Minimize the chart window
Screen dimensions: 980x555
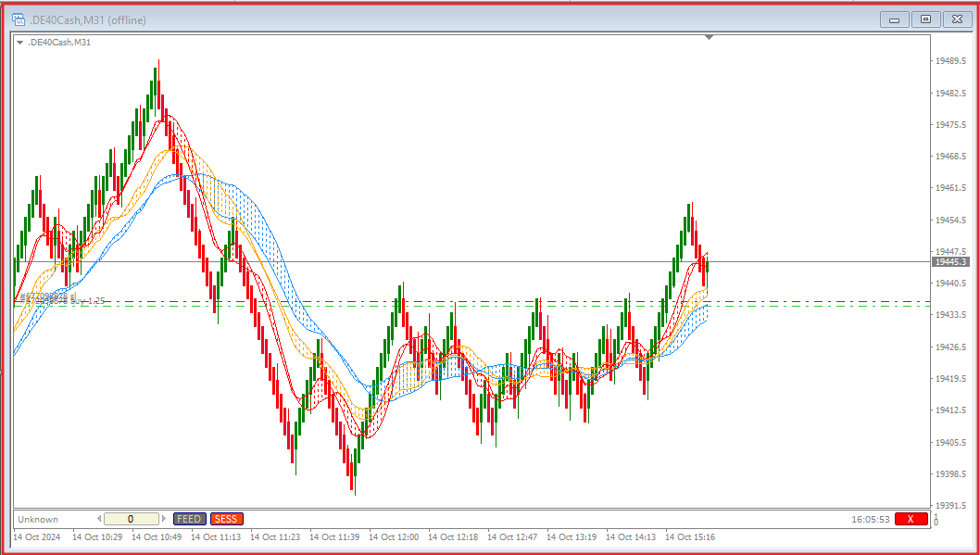(x=895, y=19)
